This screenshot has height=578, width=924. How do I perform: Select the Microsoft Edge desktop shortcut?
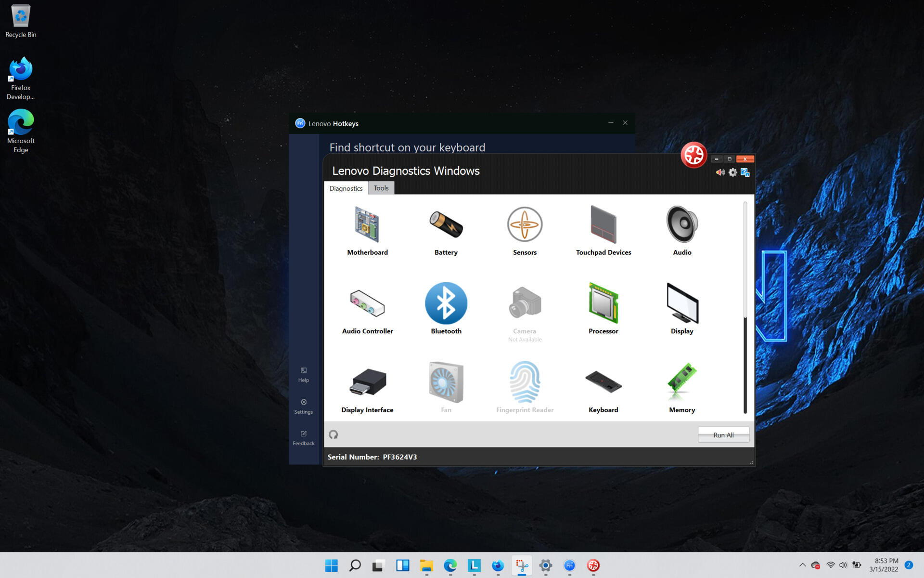pos(21,131)
